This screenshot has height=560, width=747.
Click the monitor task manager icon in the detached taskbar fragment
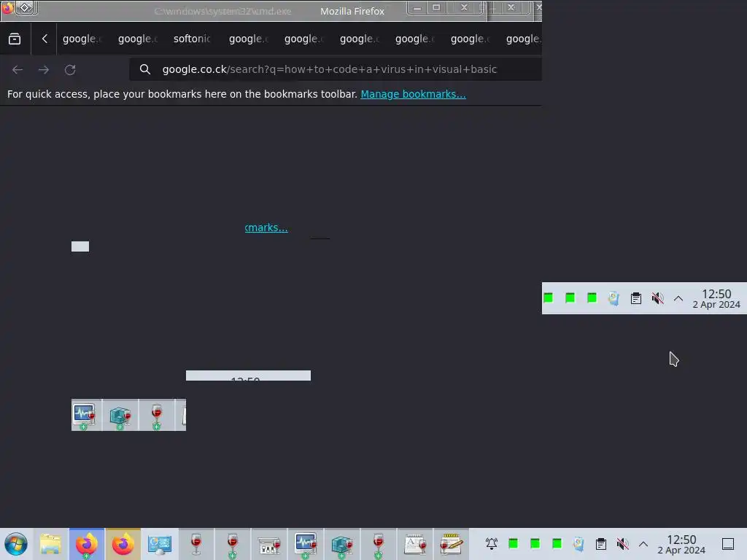click(85, 415)
